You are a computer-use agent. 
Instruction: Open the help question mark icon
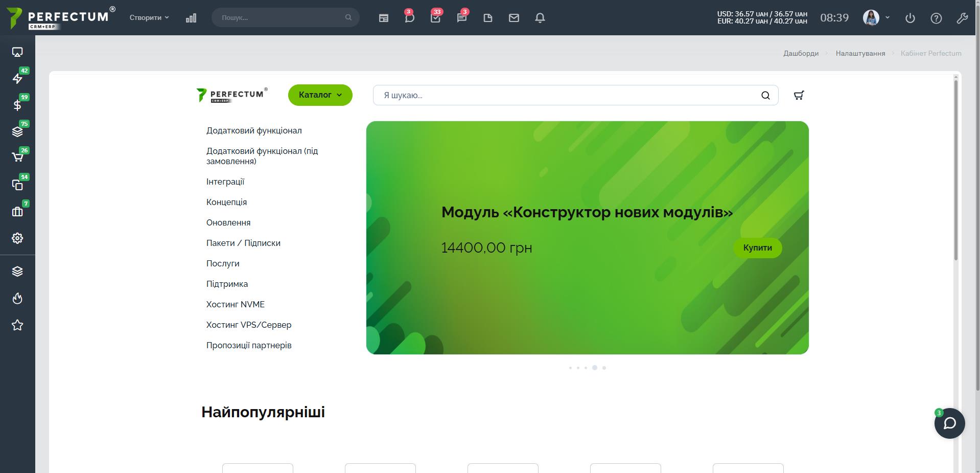936,18
